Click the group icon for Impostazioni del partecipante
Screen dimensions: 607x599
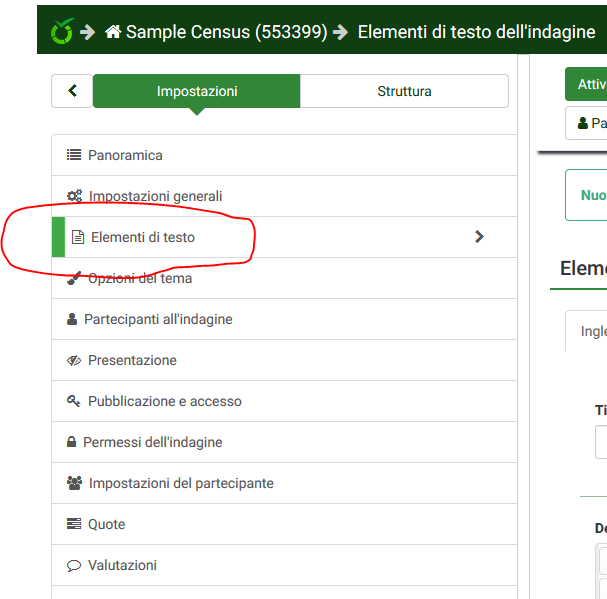coord(75,484)
